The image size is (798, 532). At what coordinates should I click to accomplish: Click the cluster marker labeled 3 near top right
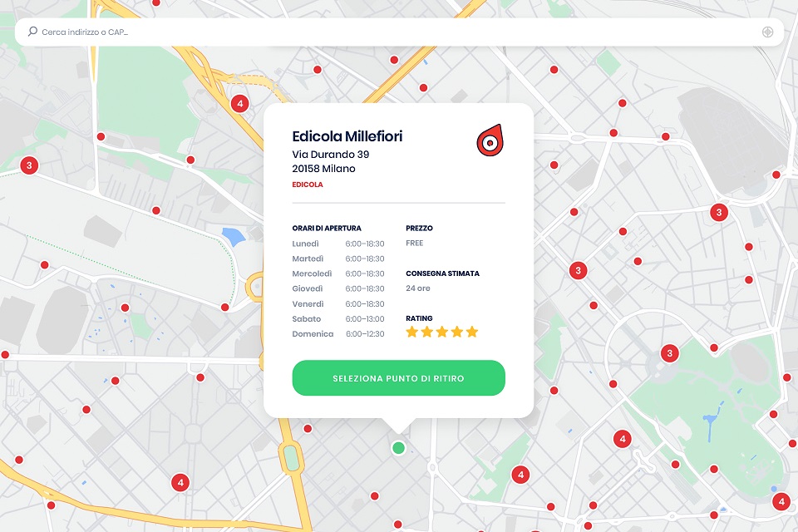pyautogui.click(x=717, y=212)
